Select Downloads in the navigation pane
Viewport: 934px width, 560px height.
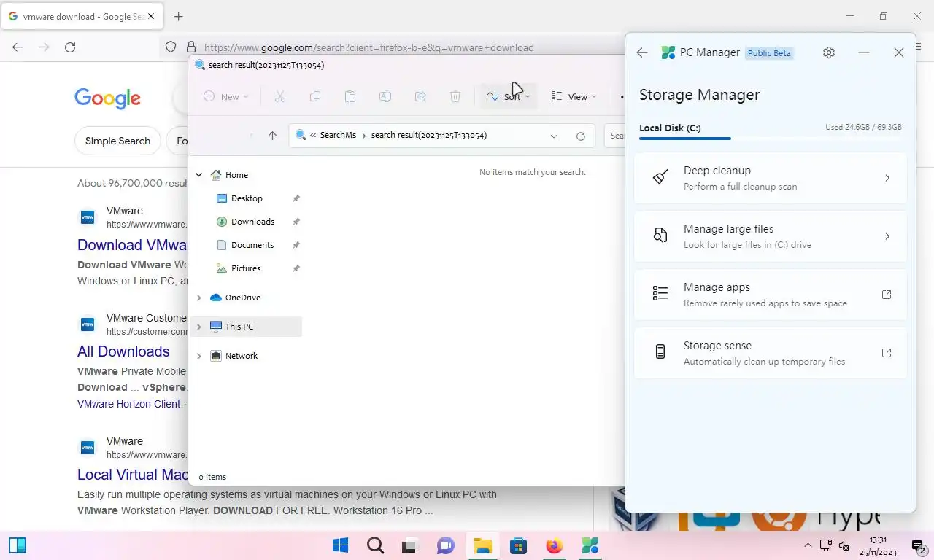(252, 222)
